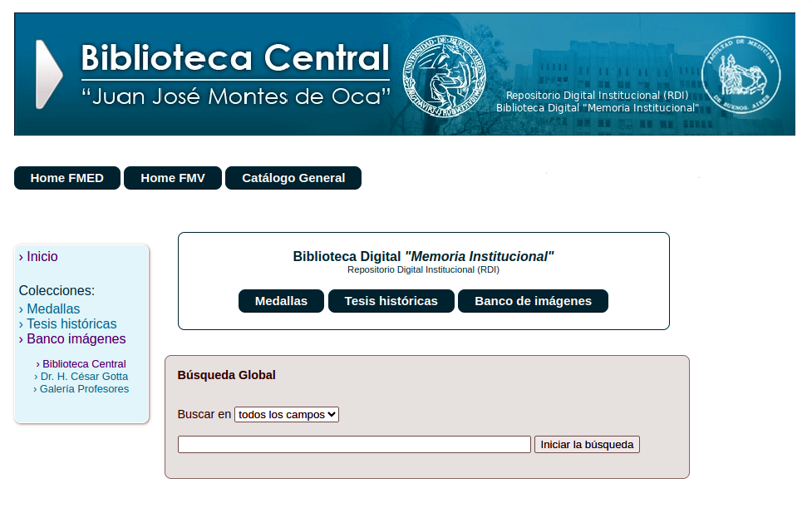
Task: Go to Inicio in the sidebar
Action: (42, 257)
